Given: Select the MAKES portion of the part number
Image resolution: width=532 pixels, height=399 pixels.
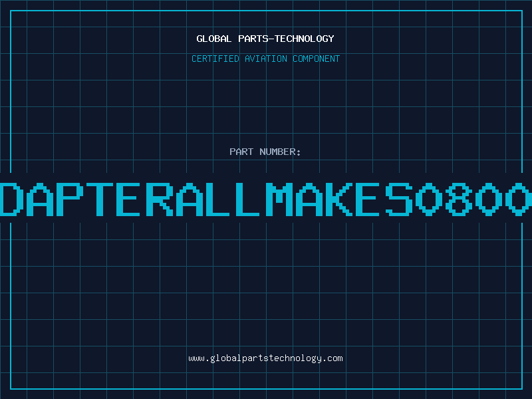Looking at the screenshot, I should coord(339,199).
